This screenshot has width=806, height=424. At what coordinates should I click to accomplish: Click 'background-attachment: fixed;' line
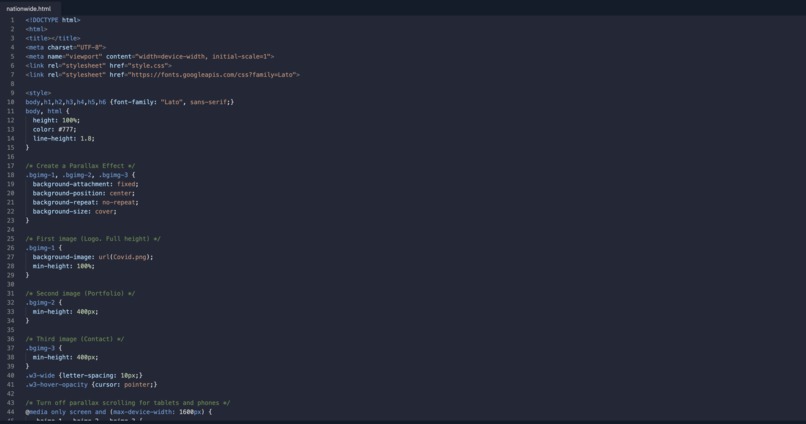click(x=86, y=185)
